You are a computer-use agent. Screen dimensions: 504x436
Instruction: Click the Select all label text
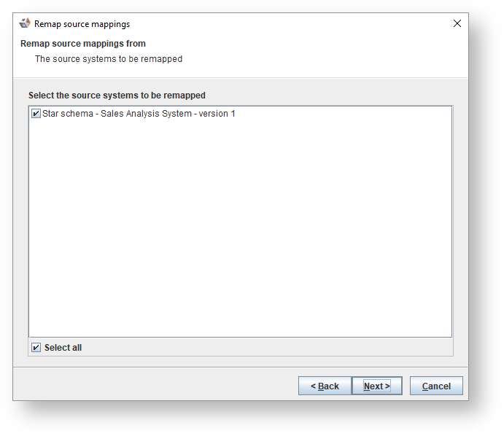[x=63, y=348]
